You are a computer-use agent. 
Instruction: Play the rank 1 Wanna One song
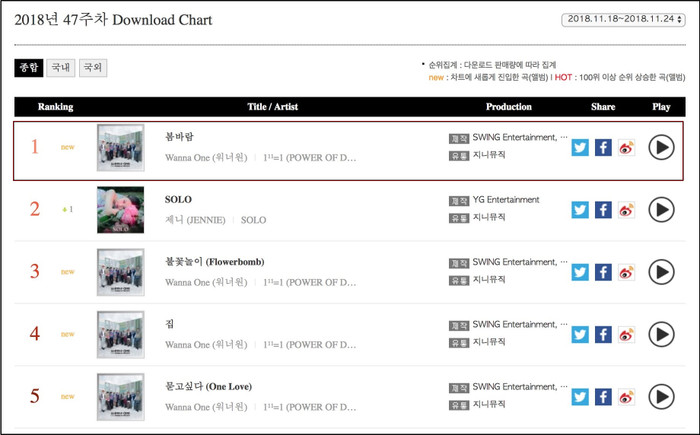point(661,147)
